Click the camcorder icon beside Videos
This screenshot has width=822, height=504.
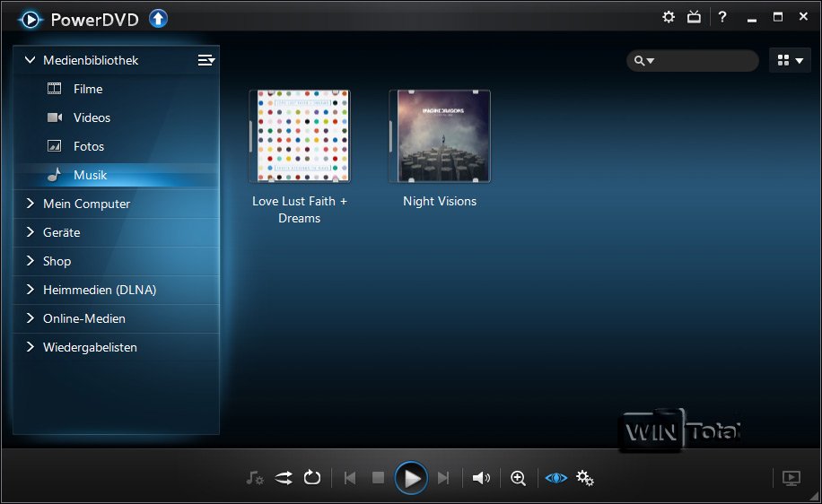(55, 117)
